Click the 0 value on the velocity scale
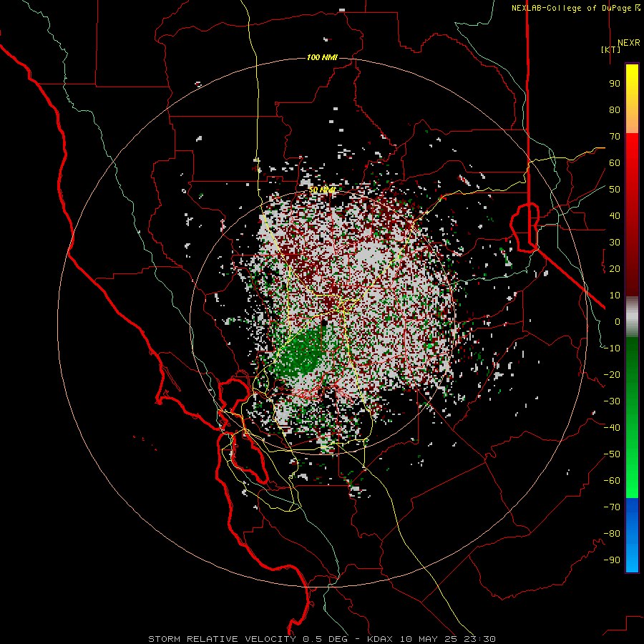Image resolution: width=644 pixels, height=644 pixels. coord(618,321)
